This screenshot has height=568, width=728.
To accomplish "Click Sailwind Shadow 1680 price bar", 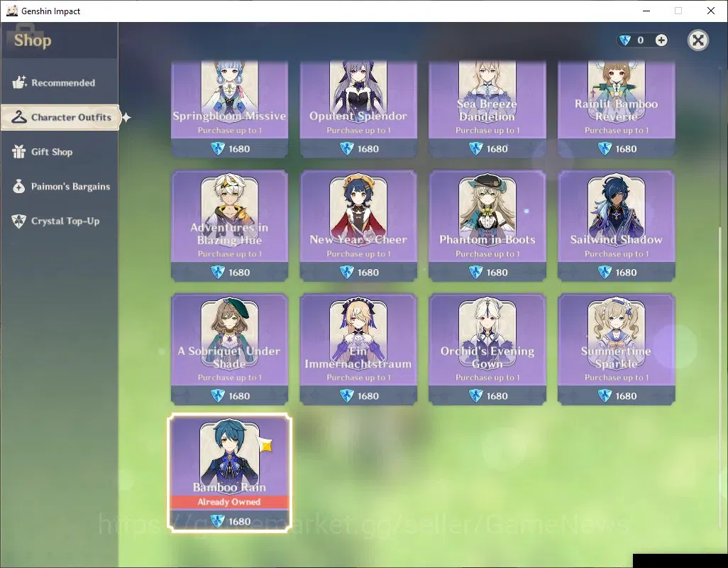I will (x=616, y=272).
